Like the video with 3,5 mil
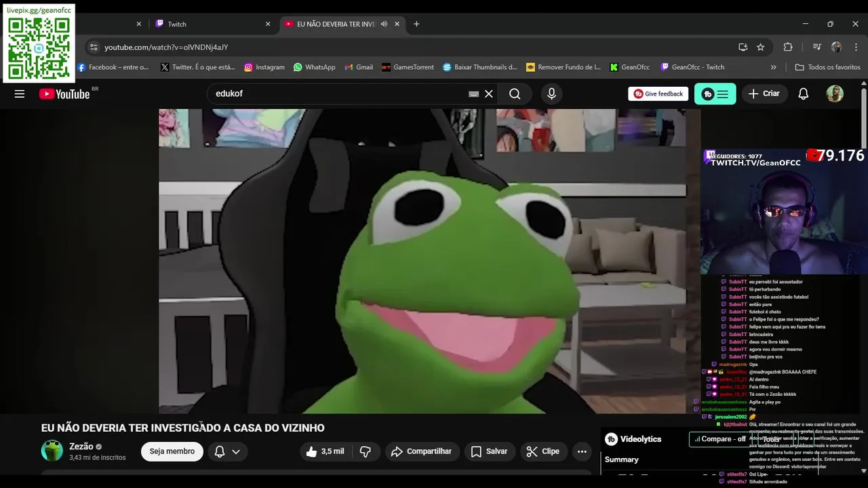Screen dimensions: 868x488 [x=325, y=451]
